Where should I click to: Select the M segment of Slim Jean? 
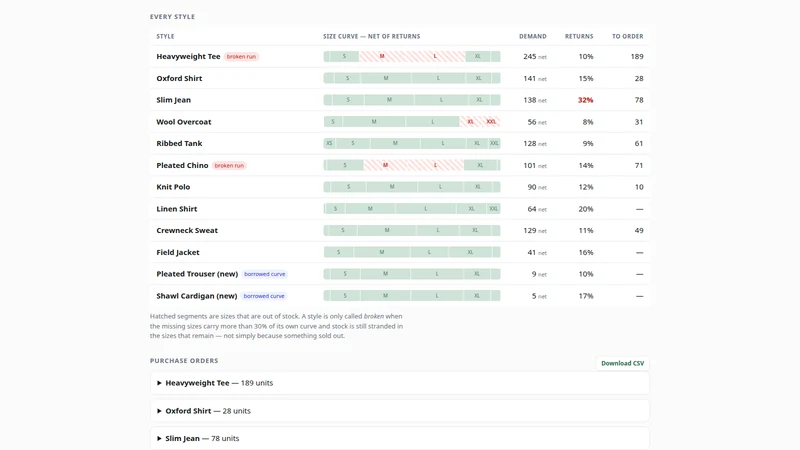pyautogui.click(x=389, y=100)
